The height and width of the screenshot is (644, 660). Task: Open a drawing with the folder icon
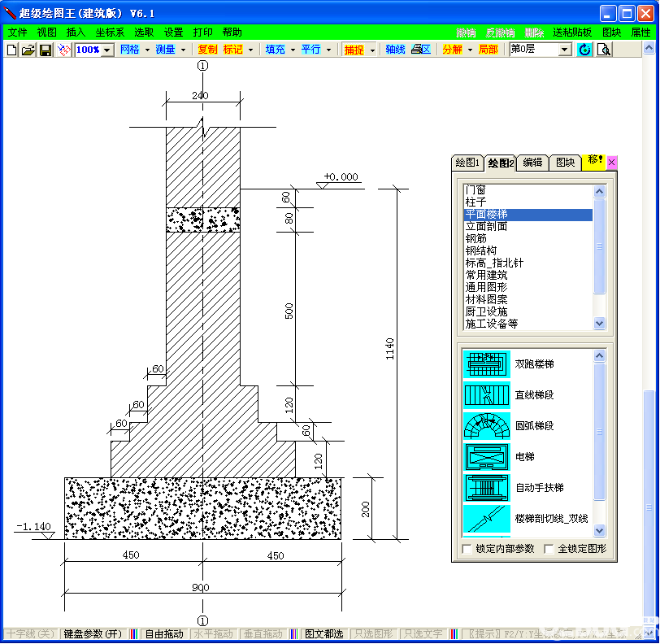[x=28, y=50]
